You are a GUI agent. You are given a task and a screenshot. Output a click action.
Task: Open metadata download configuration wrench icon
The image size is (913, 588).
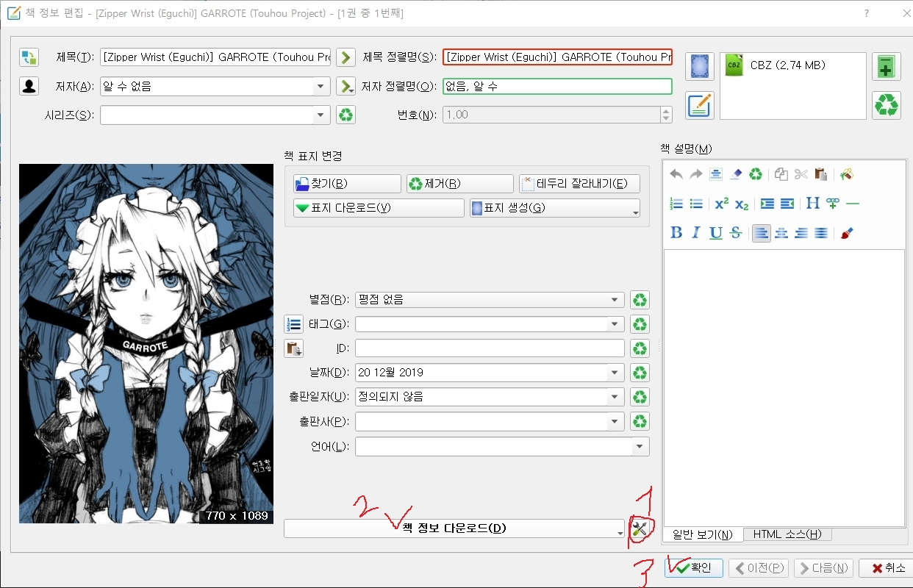[640, 528]
